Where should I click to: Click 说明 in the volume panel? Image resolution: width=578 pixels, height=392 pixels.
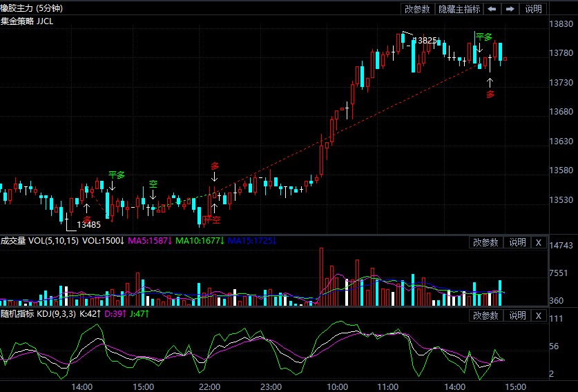(x=517, y=242)
